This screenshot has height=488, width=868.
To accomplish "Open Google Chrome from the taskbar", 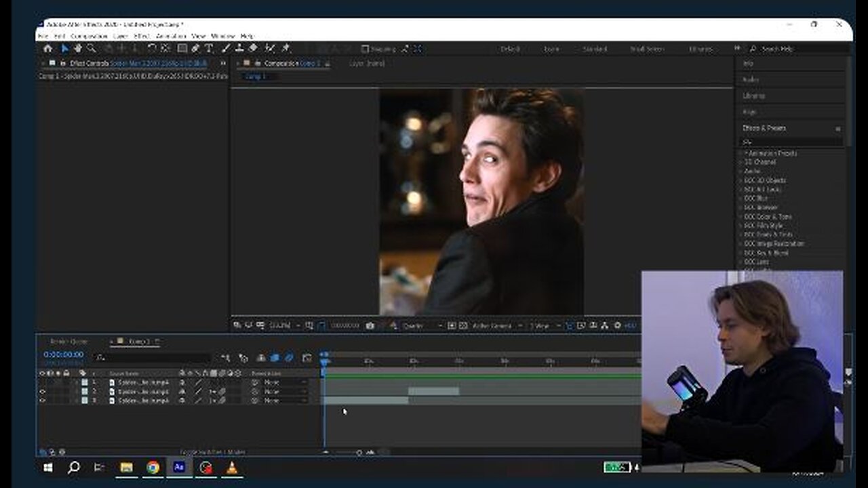I will point(153,467).
